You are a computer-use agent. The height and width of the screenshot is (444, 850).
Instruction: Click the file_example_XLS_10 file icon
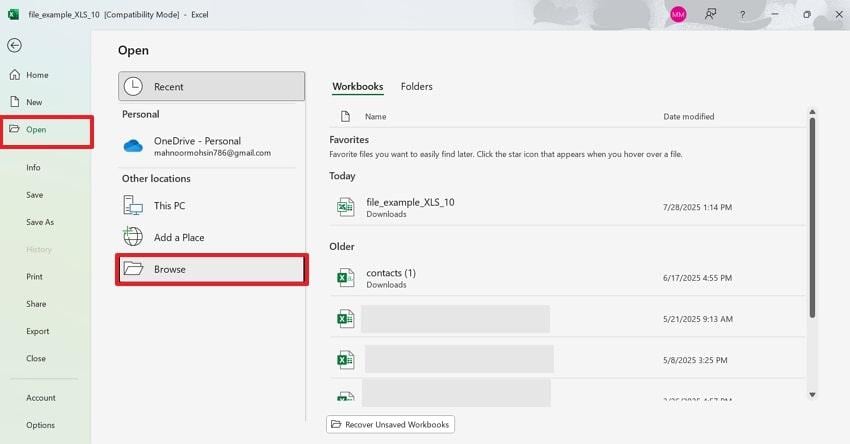345,207
